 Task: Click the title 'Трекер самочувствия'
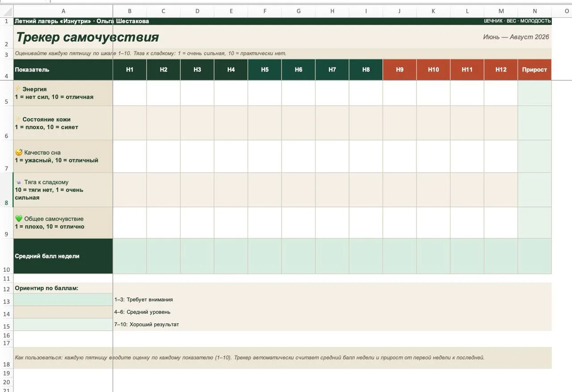pos(88,37)
